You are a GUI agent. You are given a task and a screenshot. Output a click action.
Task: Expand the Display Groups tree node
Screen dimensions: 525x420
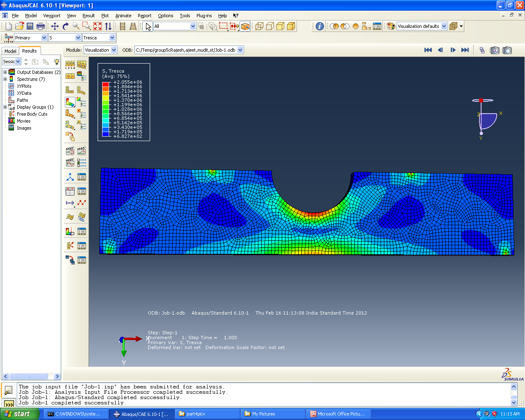point(5,107)
